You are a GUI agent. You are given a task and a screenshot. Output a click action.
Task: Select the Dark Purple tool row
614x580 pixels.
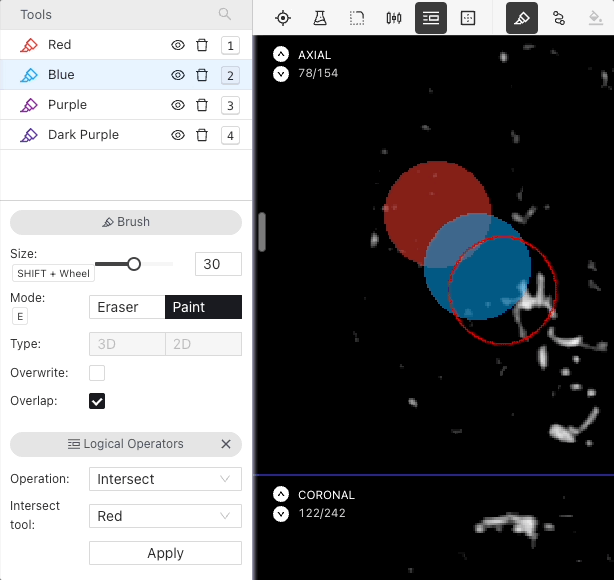pos(126,135)
